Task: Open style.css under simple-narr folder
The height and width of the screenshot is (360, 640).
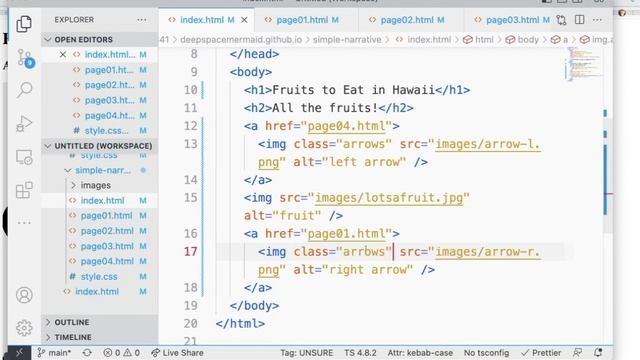Action: 99,276
